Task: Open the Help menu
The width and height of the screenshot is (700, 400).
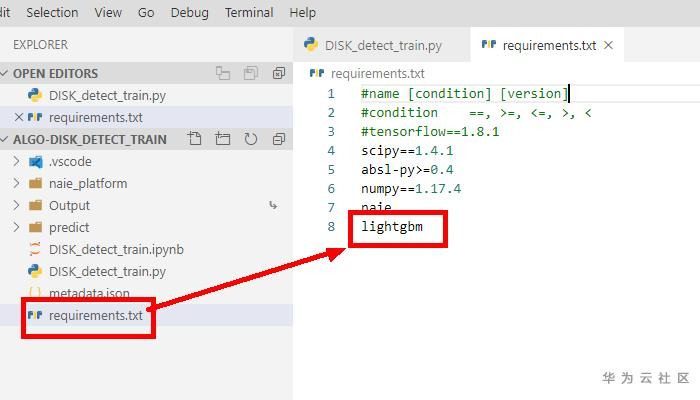Action: click(x=302, y=12)
